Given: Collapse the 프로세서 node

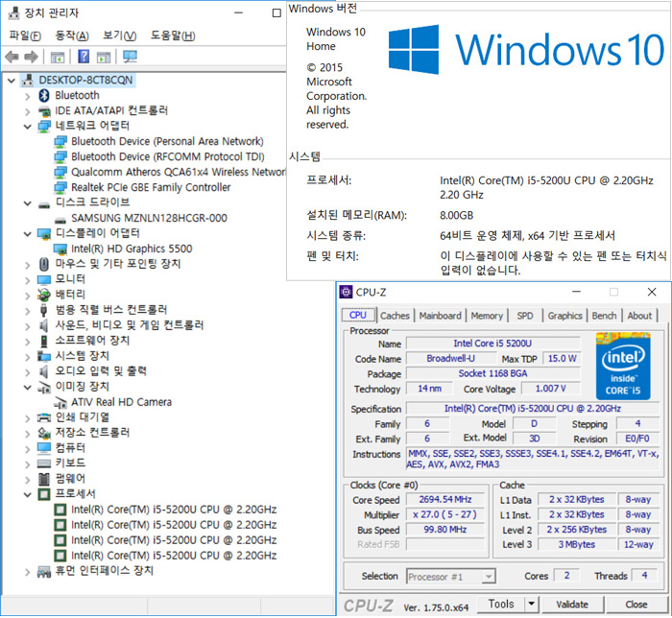Looking at the screenshot, I should point(28,494).
